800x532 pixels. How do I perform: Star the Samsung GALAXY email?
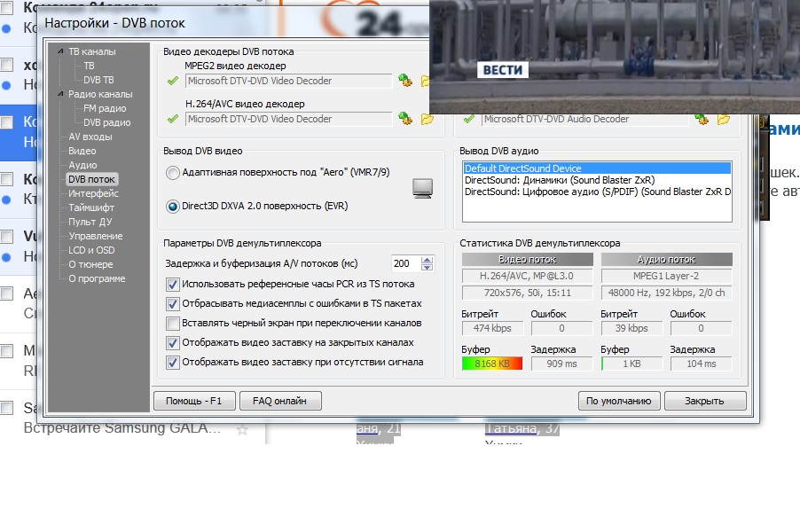(x=241, y=428)
